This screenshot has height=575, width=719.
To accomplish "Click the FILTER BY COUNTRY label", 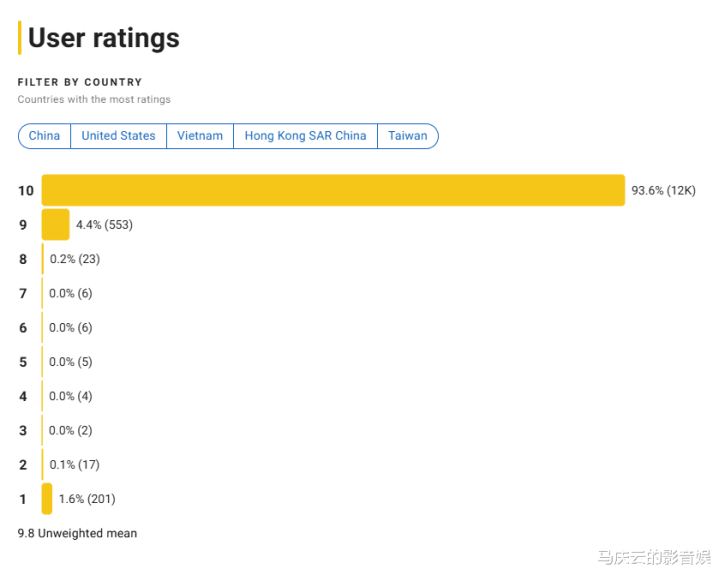I will 80,82.
